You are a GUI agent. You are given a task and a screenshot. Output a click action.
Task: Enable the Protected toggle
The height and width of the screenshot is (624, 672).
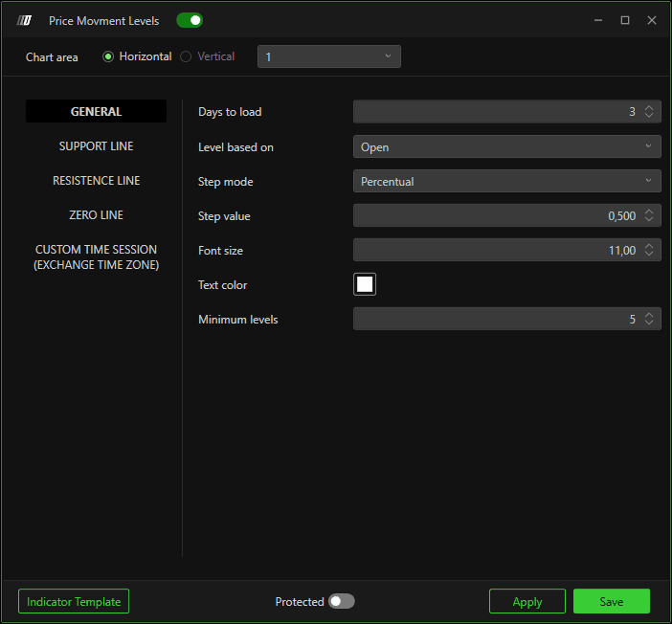click(x=341, y=601)
